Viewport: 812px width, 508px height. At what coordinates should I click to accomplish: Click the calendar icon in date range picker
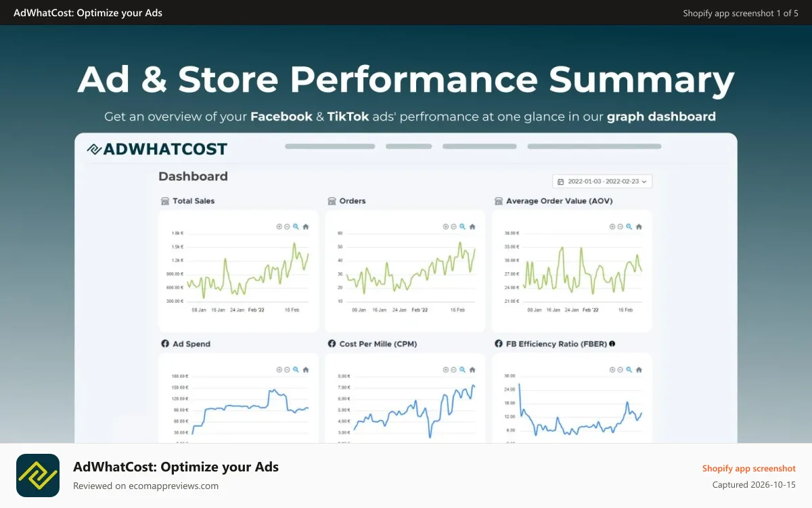(561, 182)
